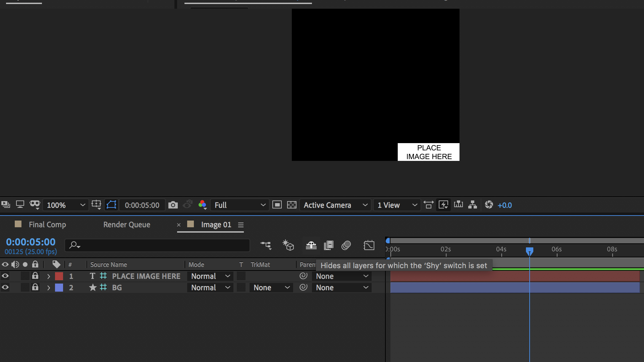Open the resolution dropdown showing Full
Image resolution: width=644 pixels, height=362 pixels.
[x=240, y=205]
